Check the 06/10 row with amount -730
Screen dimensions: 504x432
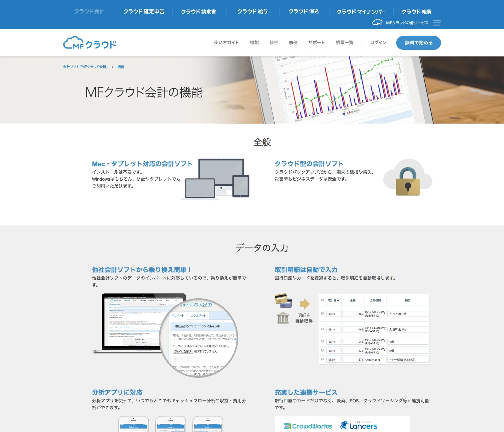322,350
